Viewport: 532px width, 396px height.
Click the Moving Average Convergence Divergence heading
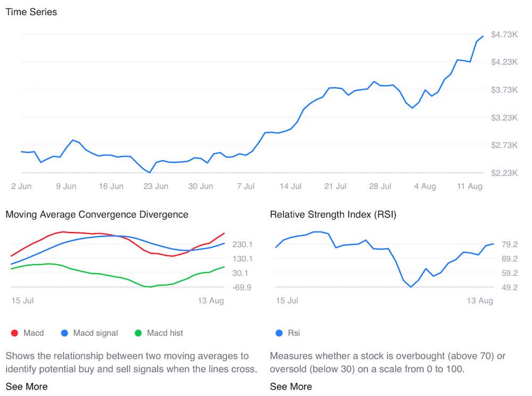coord(97,214)
